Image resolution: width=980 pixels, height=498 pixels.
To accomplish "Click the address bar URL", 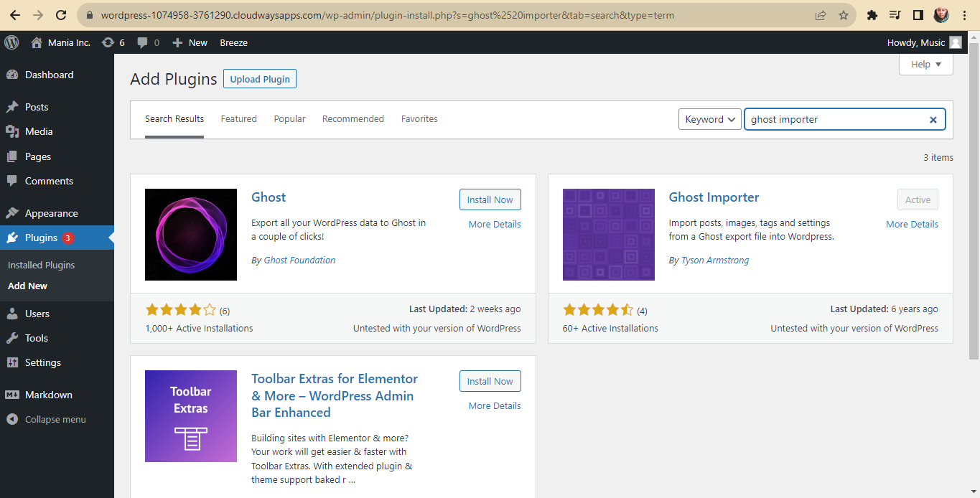I will [388, 15].
